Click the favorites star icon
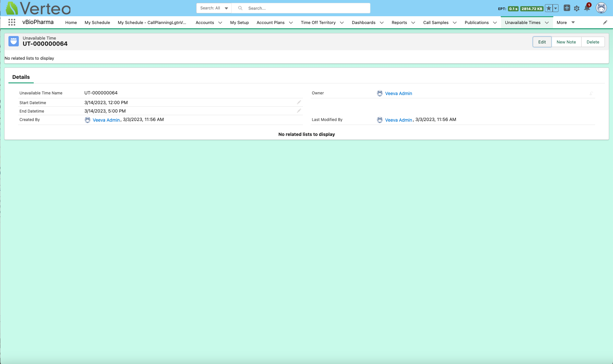The width and height of the screenshot is (613, 364). [549, 8]
